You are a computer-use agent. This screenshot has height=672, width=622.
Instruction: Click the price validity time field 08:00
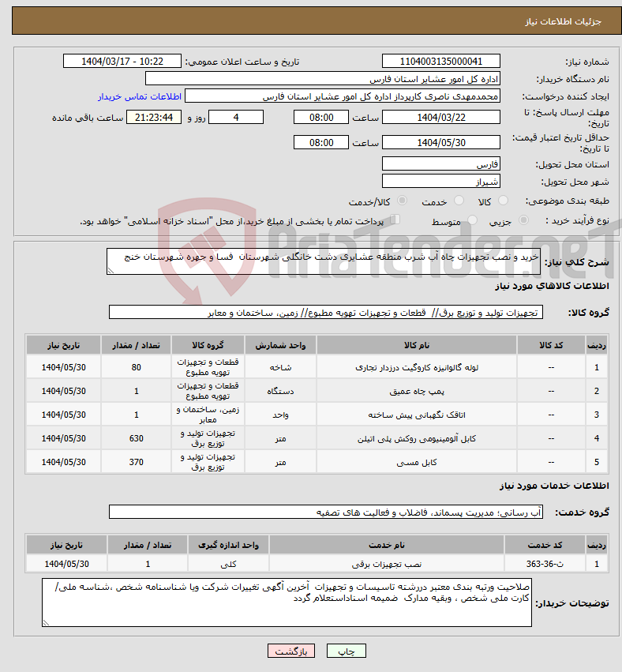[320, 143]
